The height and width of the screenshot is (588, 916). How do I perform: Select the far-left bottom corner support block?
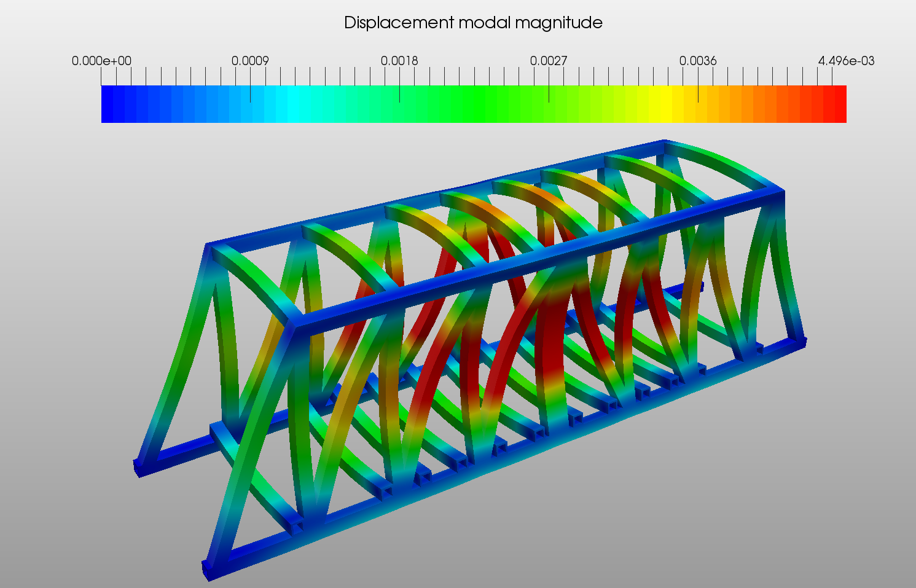tap(140, 466)
